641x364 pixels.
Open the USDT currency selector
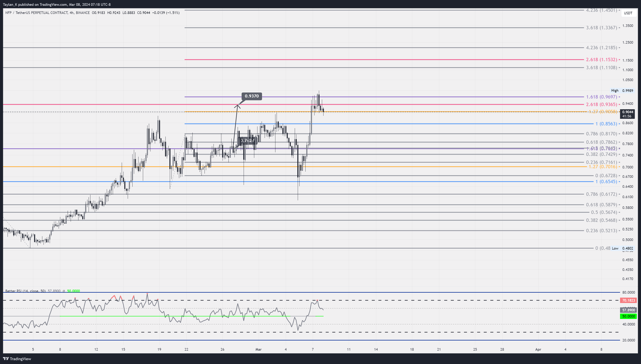tap(628, 13)
